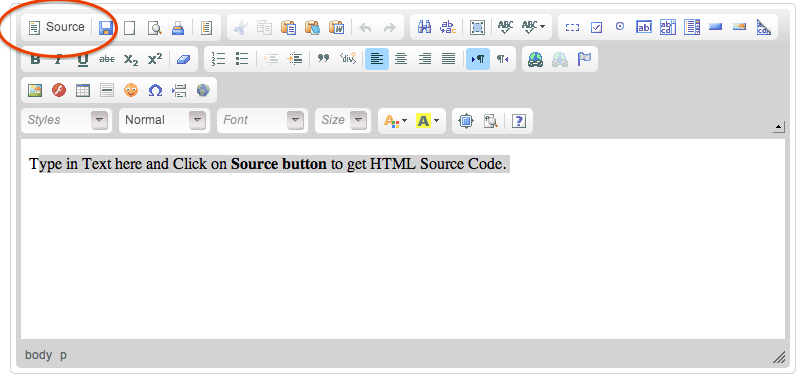This screenshot has width=805, height=383.
Task: Open Find with binoculars icon
Action: [x=424, y=27]
